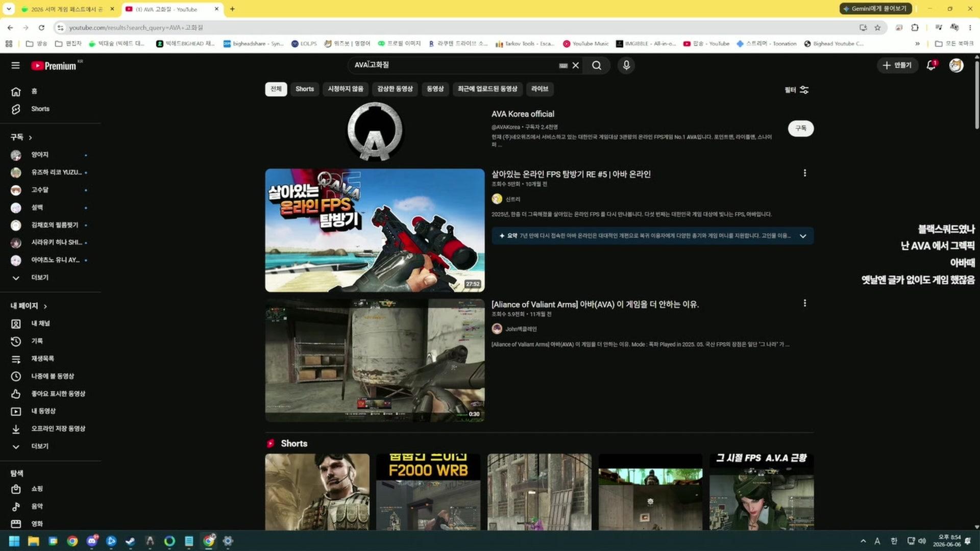This screenshot has width=980, height=551.
Task: Open video title 살아있는 온라인 FPS 탐방기 RE #5
Action: pos(571,174)
